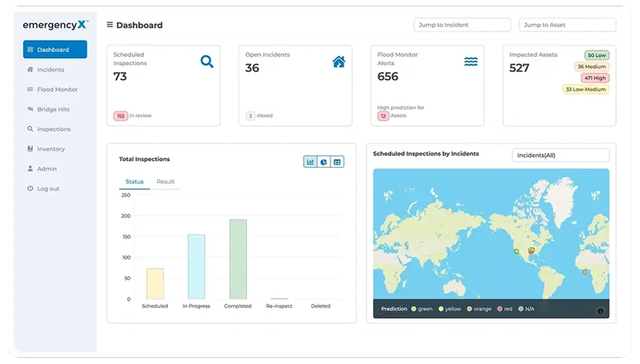The image size is (640, 364).
Task: Open the Inventory section
Action: point(46,149)
